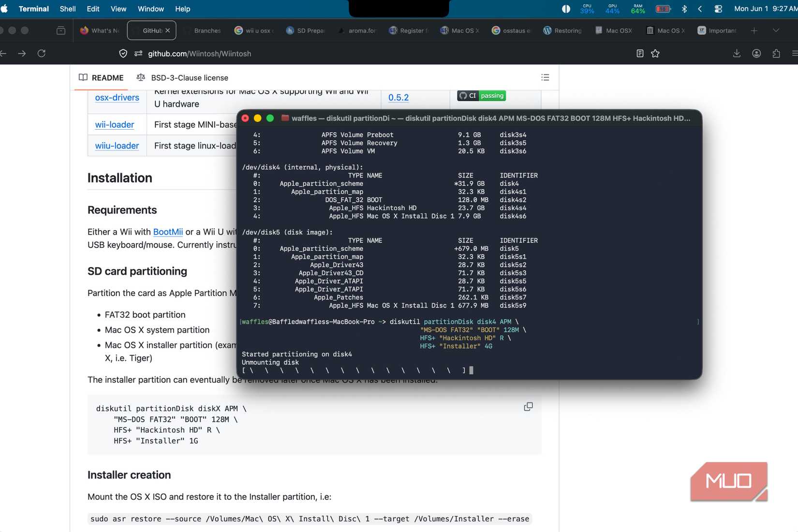Open the Window menu in menu bar
Screen dimensions: 798x532
tap(151, 9)
